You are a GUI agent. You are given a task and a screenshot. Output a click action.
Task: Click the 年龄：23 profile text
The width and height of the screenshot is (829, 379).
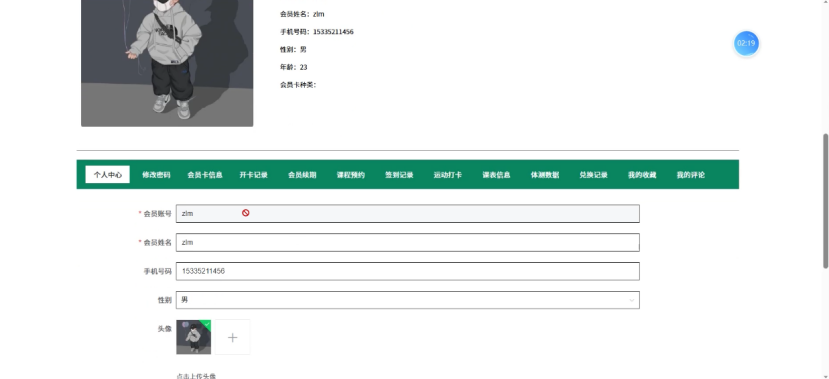(293, 67)
